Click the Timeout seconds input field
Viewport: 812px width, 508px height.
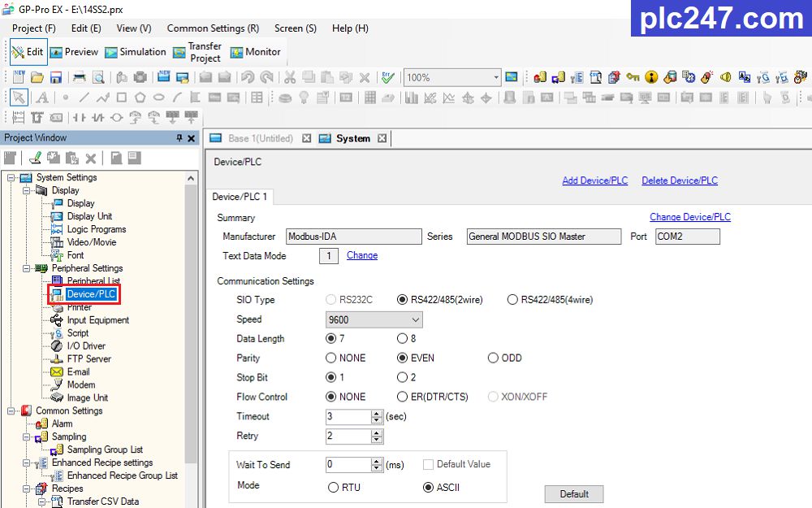tap(348, 417)
